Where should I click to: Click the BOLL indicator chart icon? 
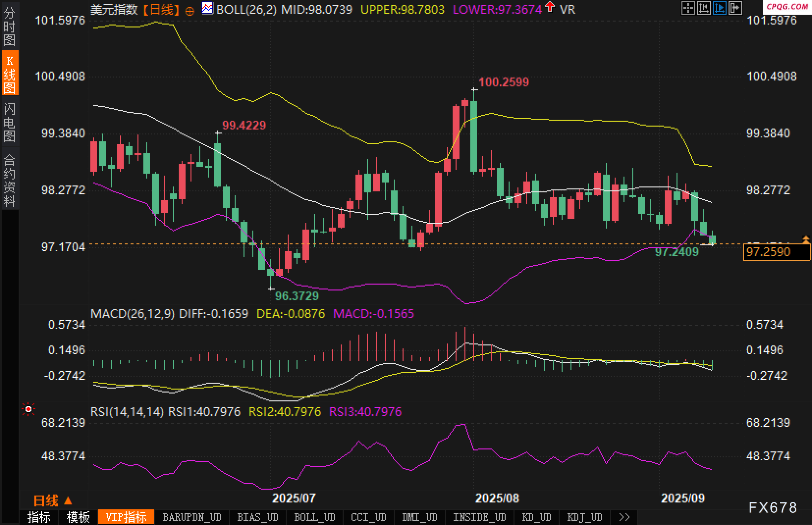coord(208,8)
